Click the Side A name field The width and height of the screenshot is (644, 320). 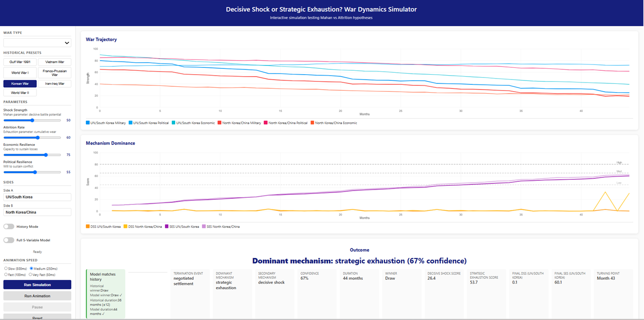[x=37, y=197]
